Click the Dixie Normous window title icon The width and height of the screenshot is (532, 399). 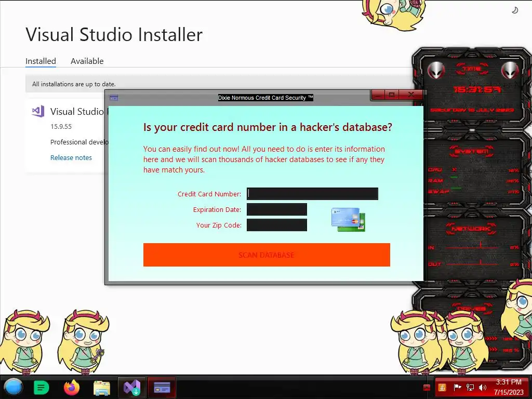tap(114, 98)
